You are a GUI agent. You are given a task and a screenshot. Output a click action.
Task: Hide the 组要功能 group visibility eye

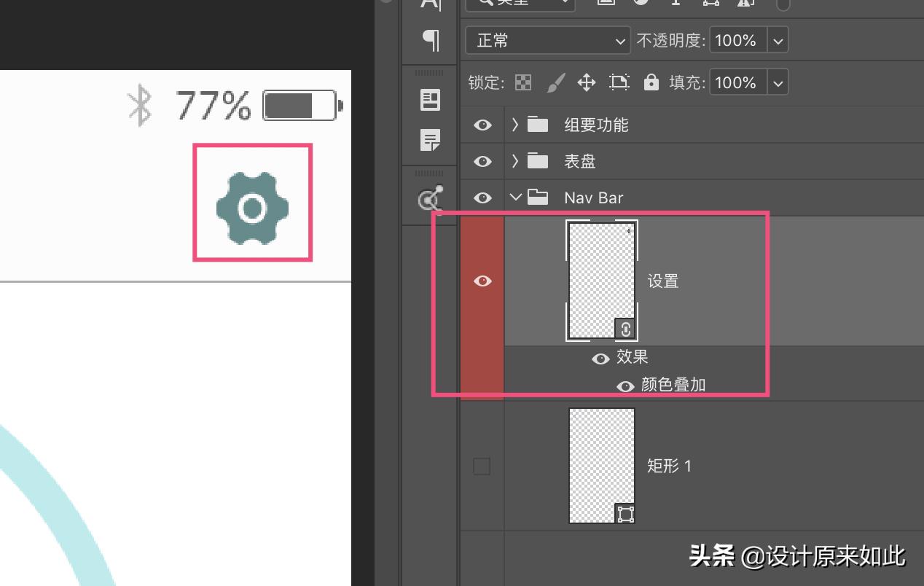pos(482,125)
